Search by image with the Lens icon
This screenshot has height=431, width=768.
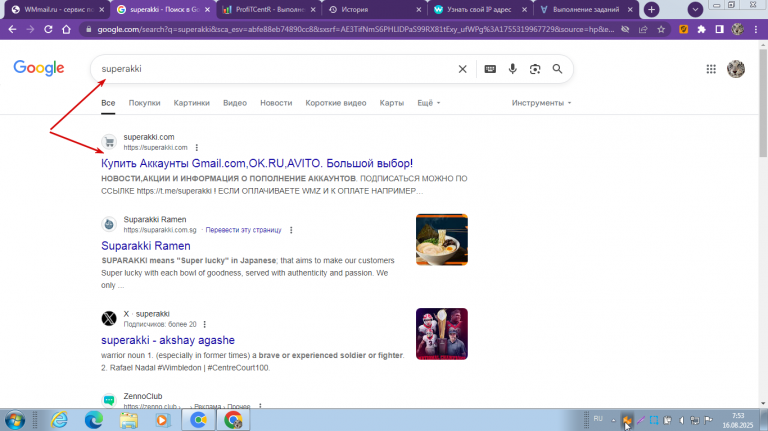point(535,69)
